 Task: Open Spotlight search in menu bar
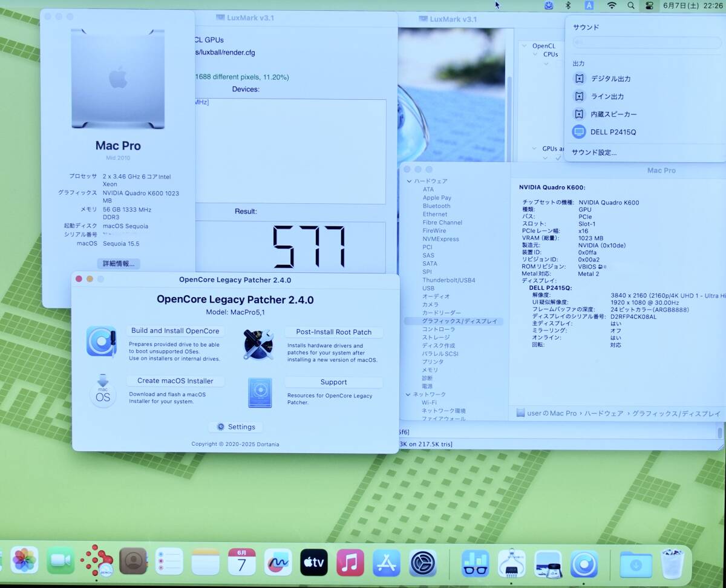630,5
